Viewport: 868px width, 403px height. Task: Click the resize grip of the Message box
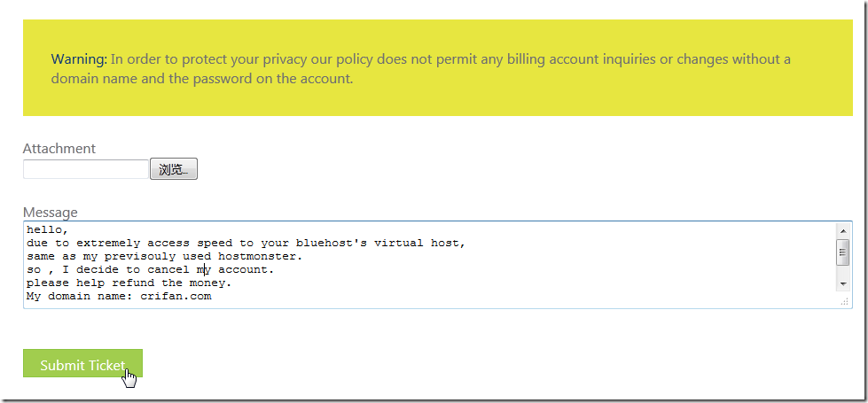point(844,302)
